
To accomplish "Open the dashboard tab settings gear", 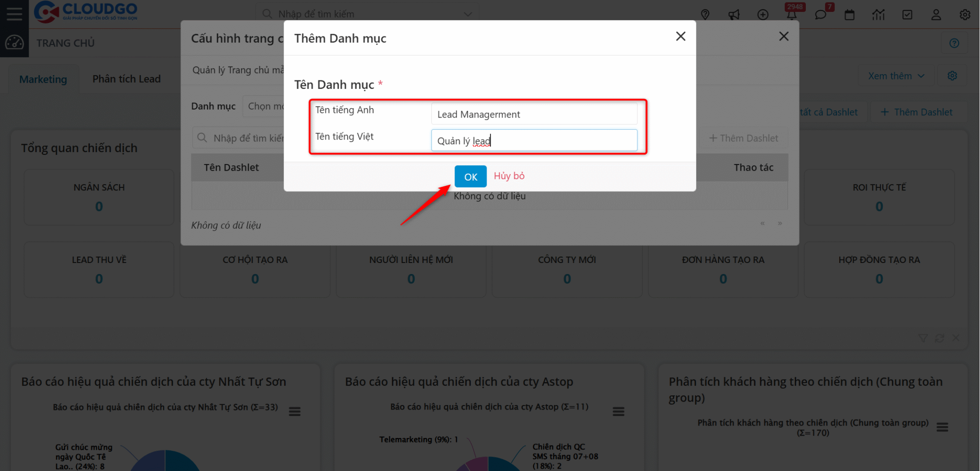I will [952, 76].
